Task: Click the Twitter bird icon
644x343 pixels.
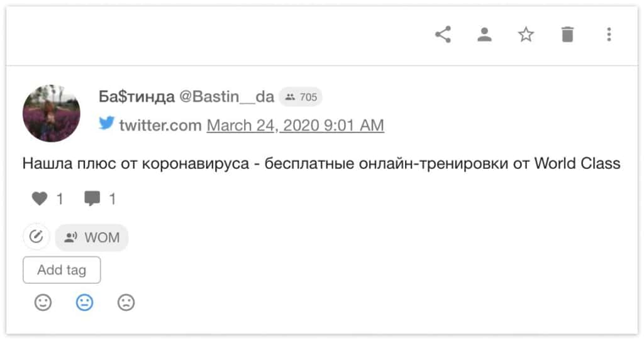Action: pos(106,123)
